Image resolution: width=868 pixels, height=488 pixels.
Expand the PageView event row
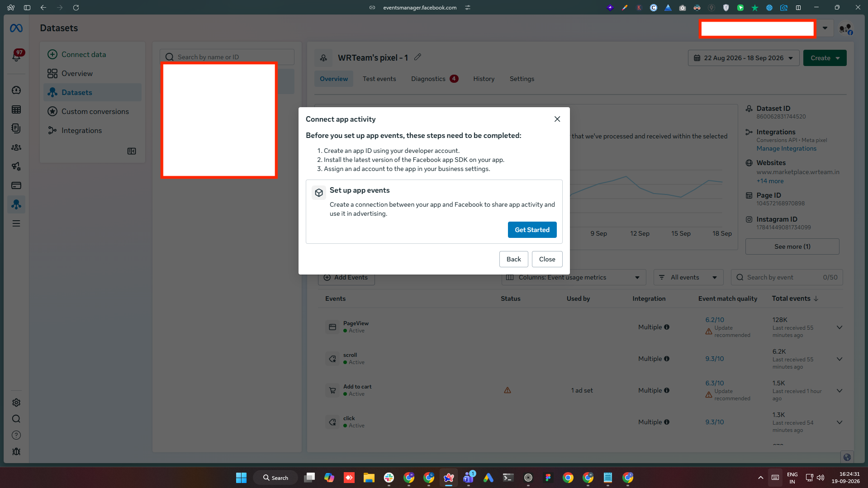coord(839,327)
